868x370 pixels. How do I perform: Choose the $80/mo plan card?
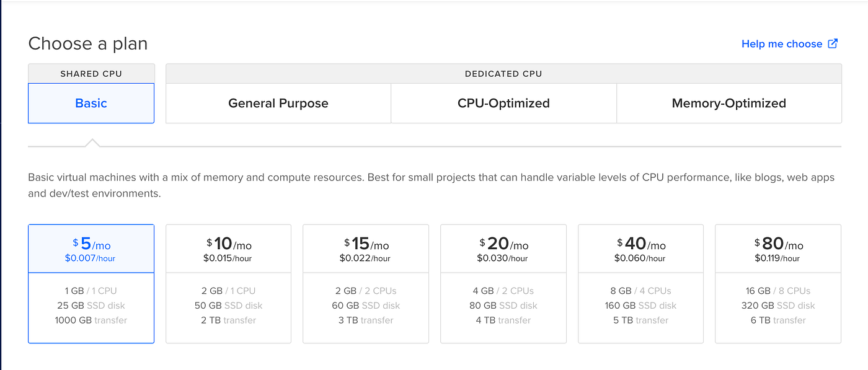pos(778,284)
